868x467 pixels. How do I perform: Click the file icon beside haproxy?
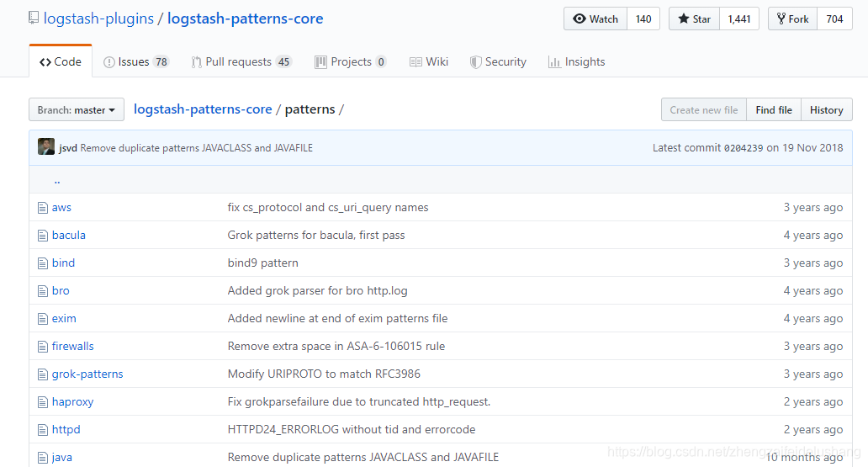[x=43, y=402]
